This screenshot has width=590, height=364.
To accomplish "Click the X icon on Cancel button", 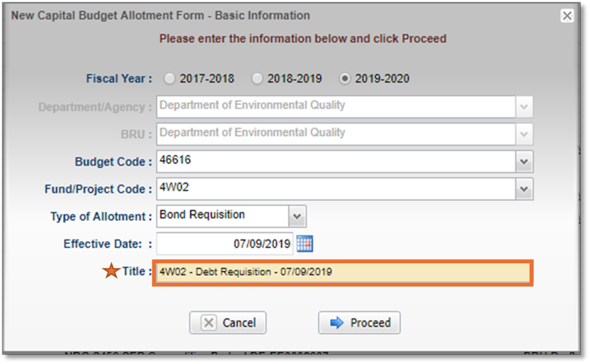I will 209,323.
